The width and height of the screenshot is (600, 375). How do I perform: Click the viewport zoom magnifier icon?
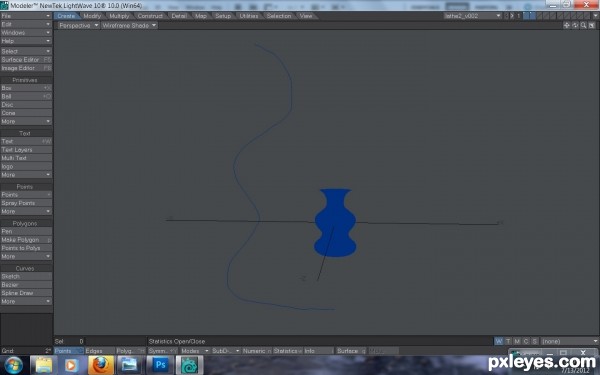pyautogui.click(x=583, y=25)
